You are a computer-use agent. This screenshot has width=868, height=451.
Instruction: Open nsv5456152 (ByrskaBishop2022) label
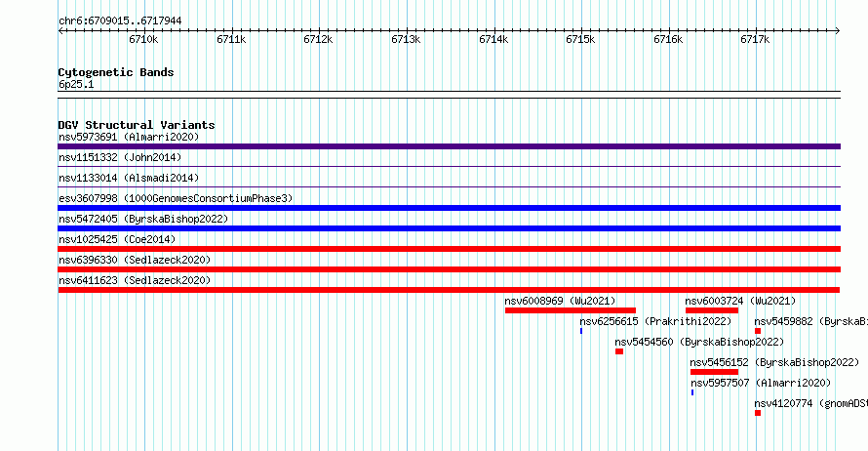tap(774, 362)
